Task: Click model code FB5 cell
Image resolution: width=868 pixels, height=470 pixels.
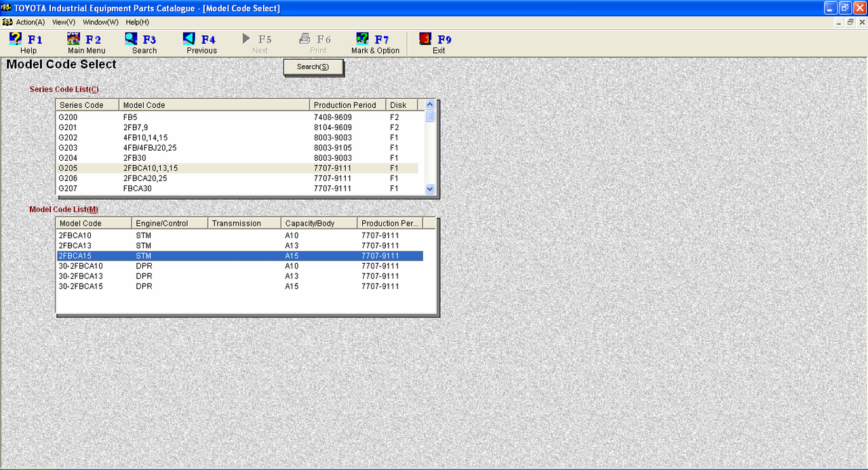Action: tap(130, 117)
